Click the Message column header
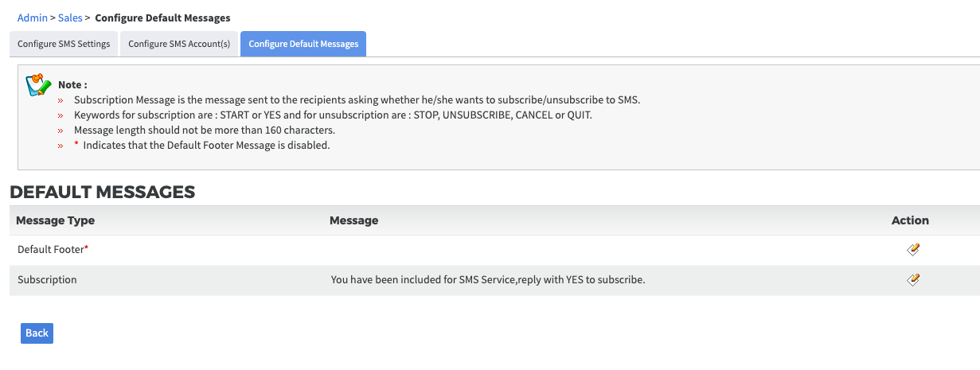The image size is (980, 370). [353, 220]
